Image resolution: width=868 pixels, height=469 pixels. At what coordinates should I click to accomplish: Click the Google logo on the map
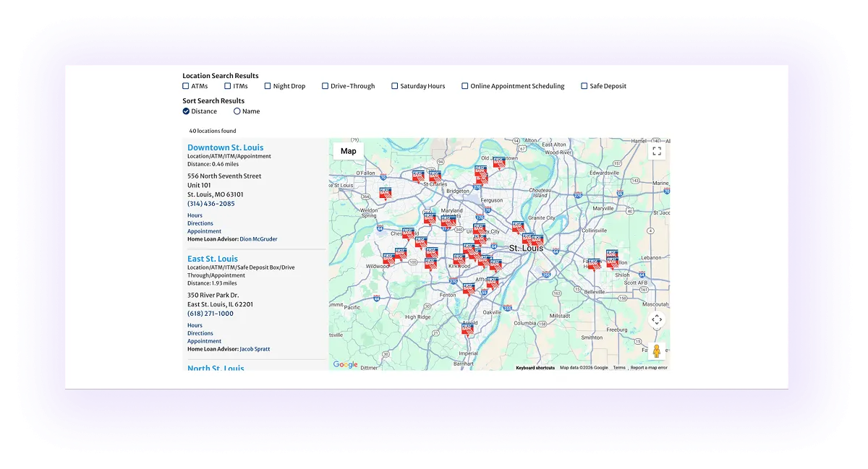point(345,366)
